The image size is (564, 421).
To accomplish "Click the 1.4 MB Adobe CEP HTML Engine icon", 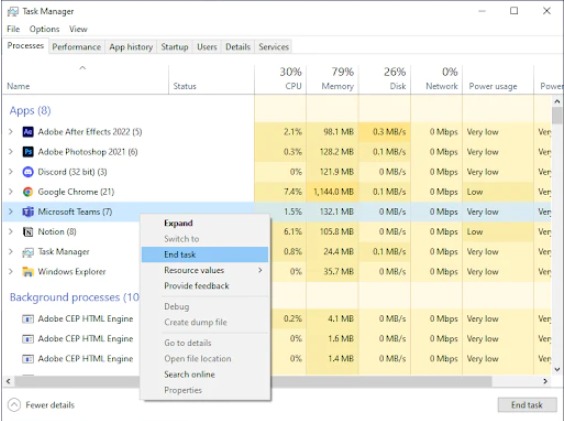I will tap(28, 359).
